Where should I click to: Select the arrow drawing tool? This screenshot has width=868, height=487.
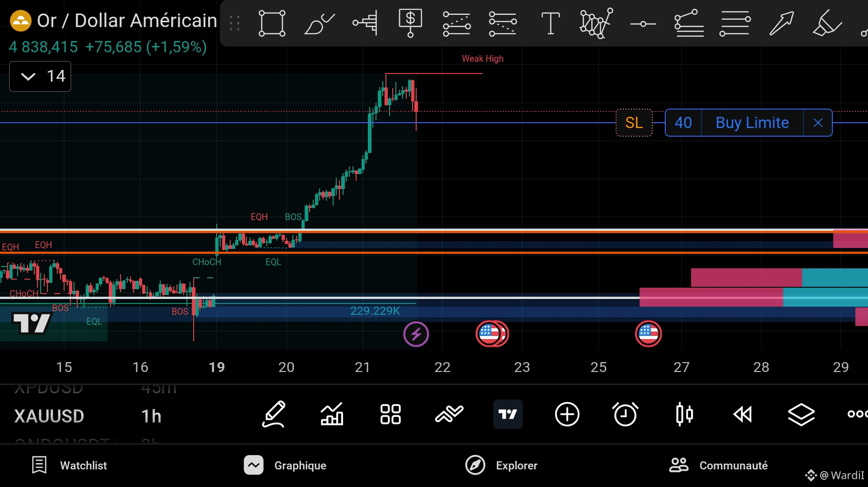coord(781,23)
